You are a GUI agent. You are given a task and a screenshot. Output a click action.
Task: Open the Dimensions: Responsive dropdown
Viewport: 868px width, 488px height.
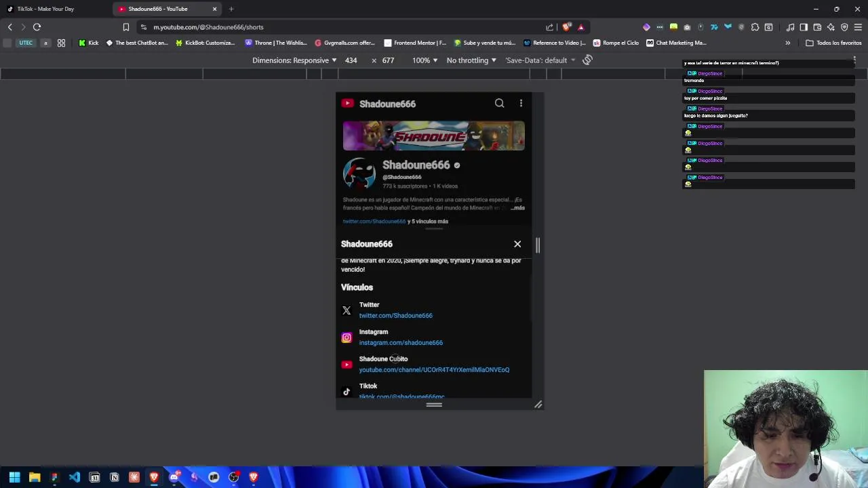point(294,60)
